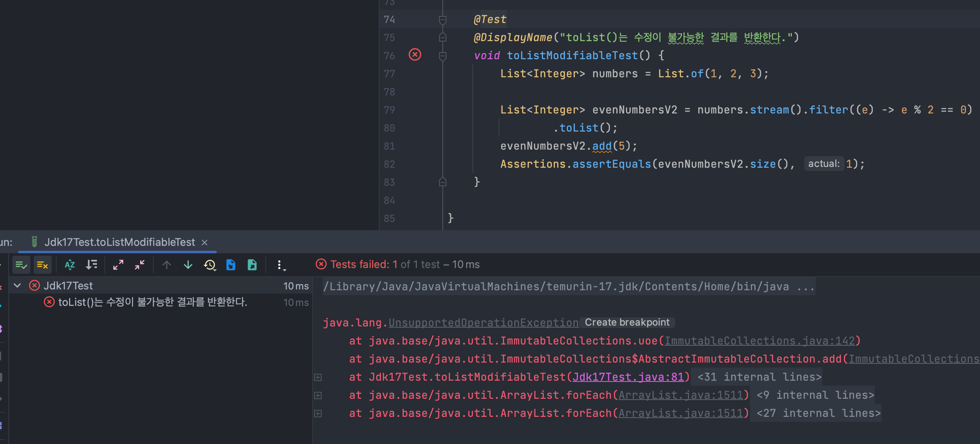Open ImmutableCollections.java:142 link
This screenshot has width=980, height=444.
(759, 341)
